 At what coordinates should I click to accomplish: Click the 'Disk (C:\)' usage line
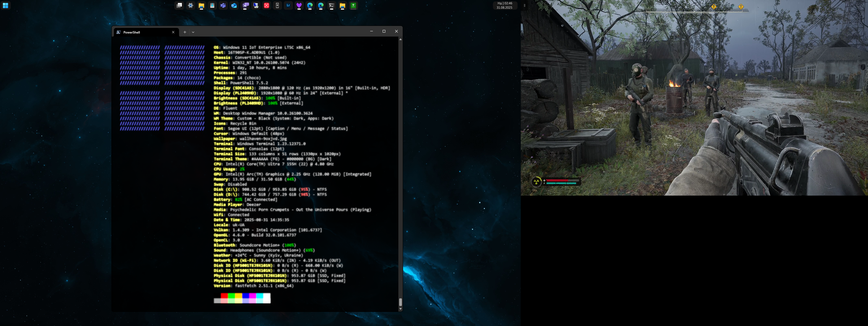tap(270, 189)
